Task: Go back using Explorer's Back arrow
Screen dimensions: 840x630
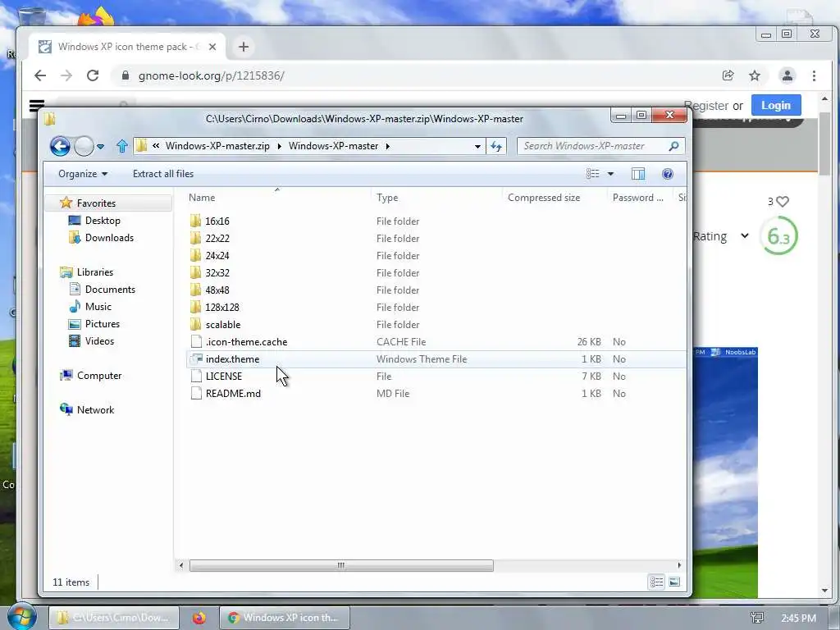Action: click(x=60, y=146)
